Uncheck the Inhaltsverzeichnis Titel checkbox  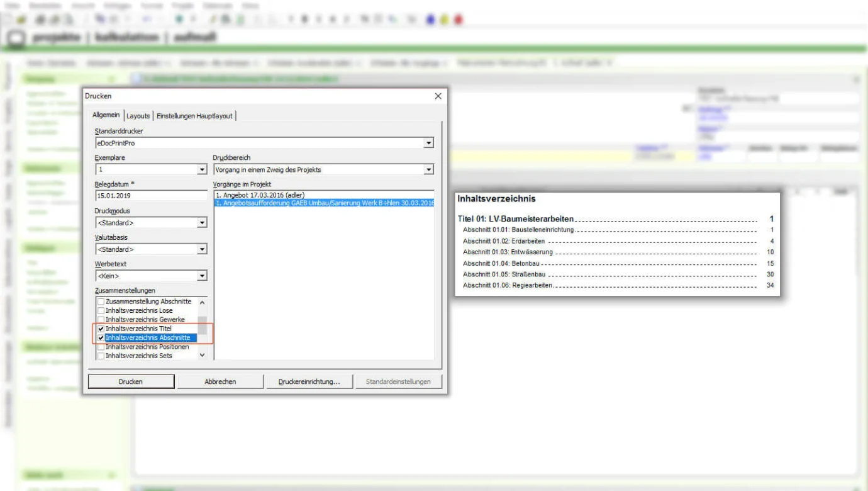click(x=101, y=329)
